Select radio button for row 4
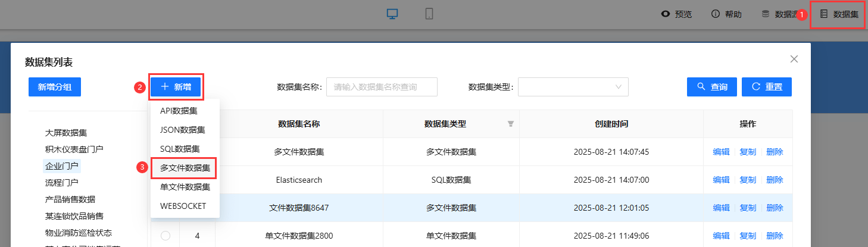 coord(166,236)
